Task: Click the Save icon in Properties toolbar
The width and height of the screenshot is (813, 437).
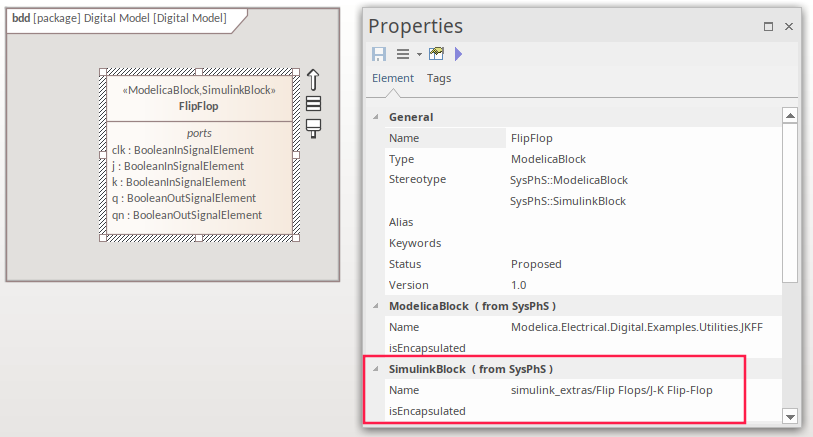Action: pos(379,54)
